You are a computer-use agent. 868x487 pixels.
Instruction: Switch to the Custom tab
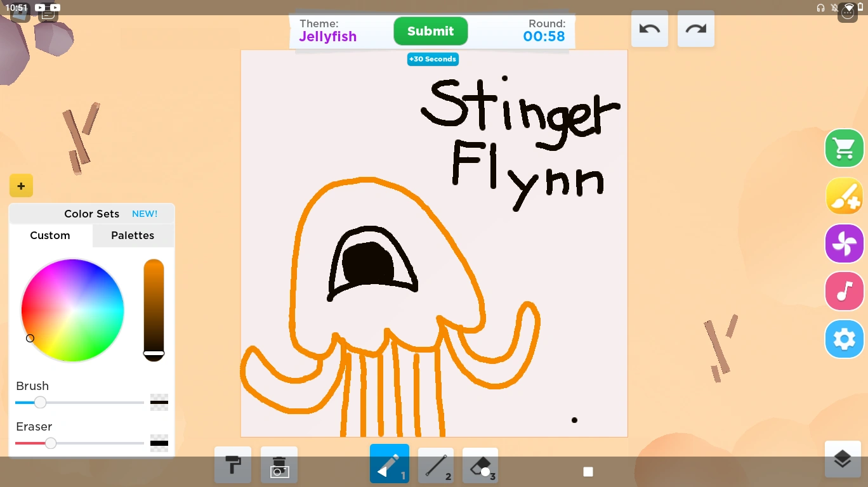pyautogui.click(x=50, y=235)
